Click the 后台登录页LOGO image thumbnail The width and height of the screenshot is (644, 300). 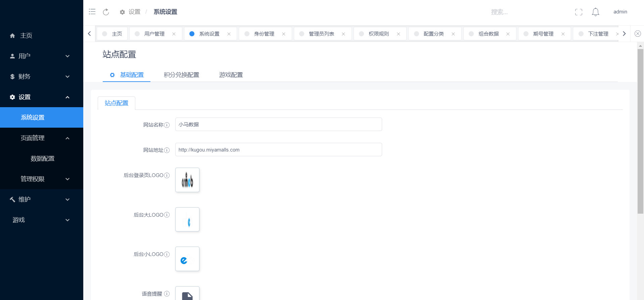click(x=187, y=180)
